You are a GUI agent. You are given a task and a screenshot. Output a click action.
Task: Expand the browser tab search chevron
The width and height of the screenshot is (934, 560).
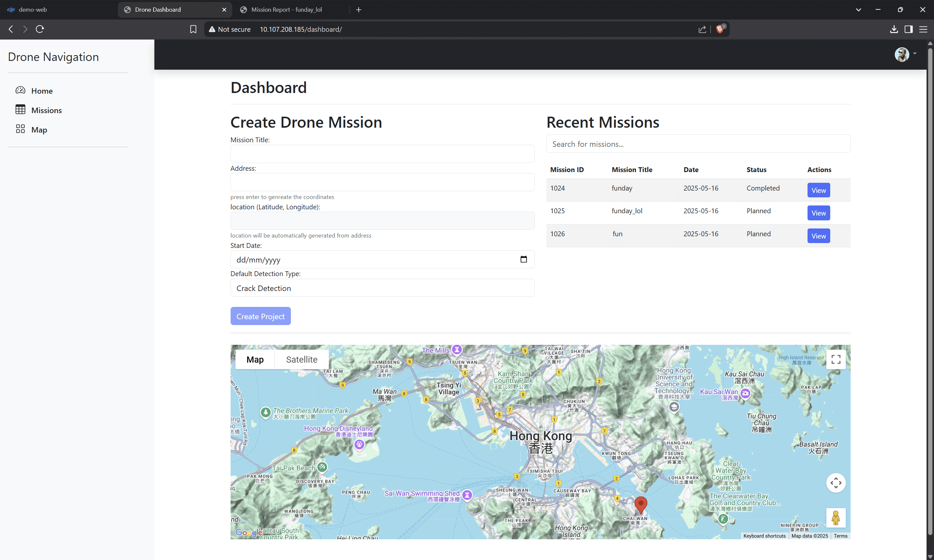(x=858, y=9)
